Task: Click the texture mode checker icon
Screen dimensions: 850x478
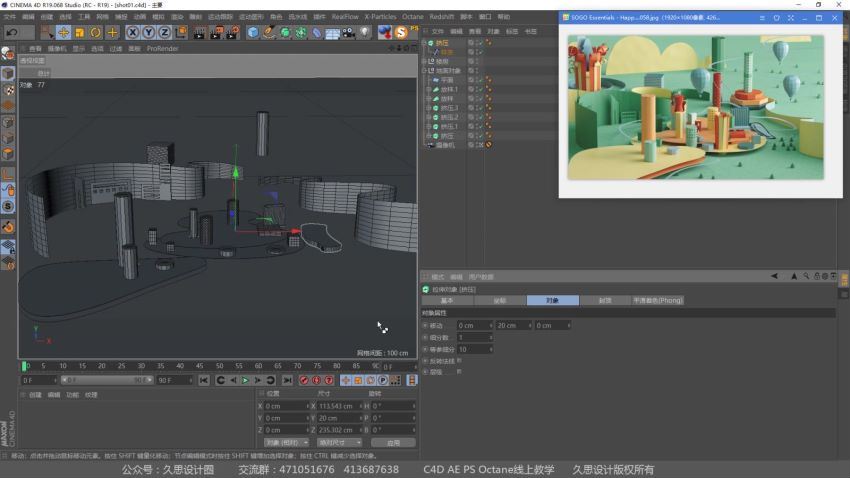Action: [x=8, y=90]
